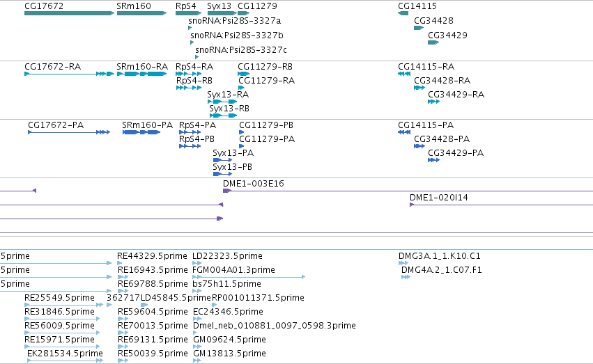The width and height of the screenshot is (593, 364).
Task: Select protein RpS4-PA
Action: tap(198, 125)
